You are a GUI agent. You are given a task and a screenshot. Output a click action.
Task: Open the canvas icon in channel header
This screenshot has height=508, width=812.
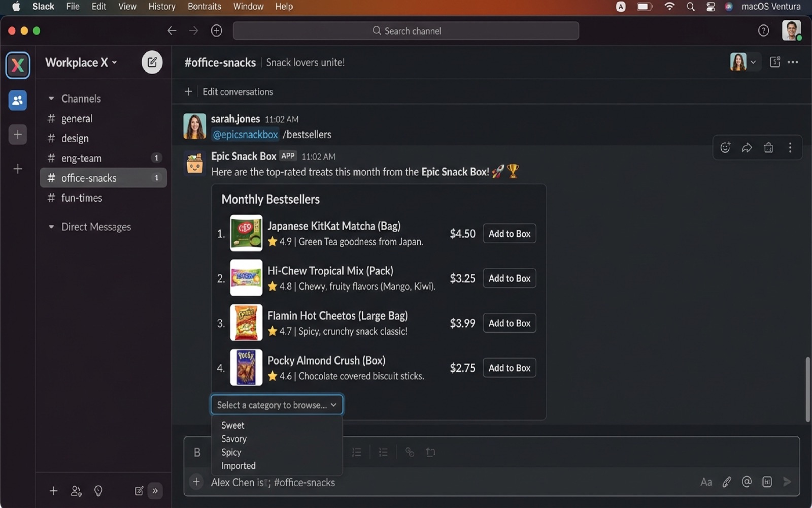click(774, 62)
